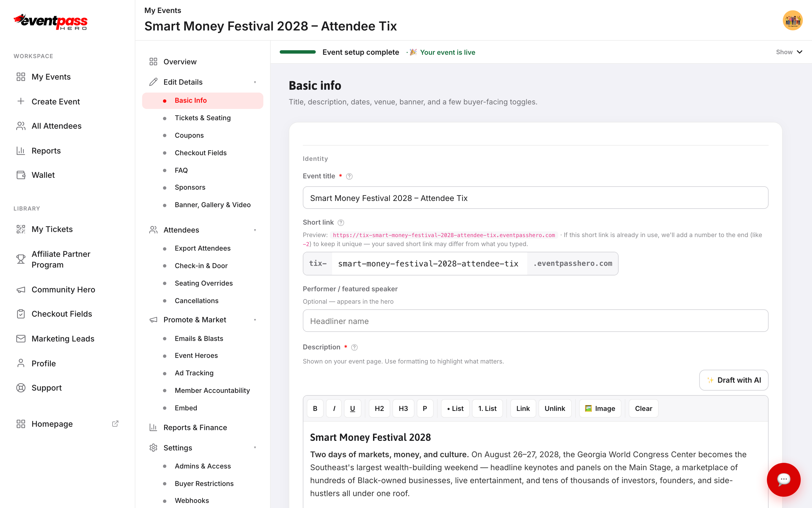812x508 pixels.
Task: Click the library Checkout Fields clipboard icon
Action: 21,314
